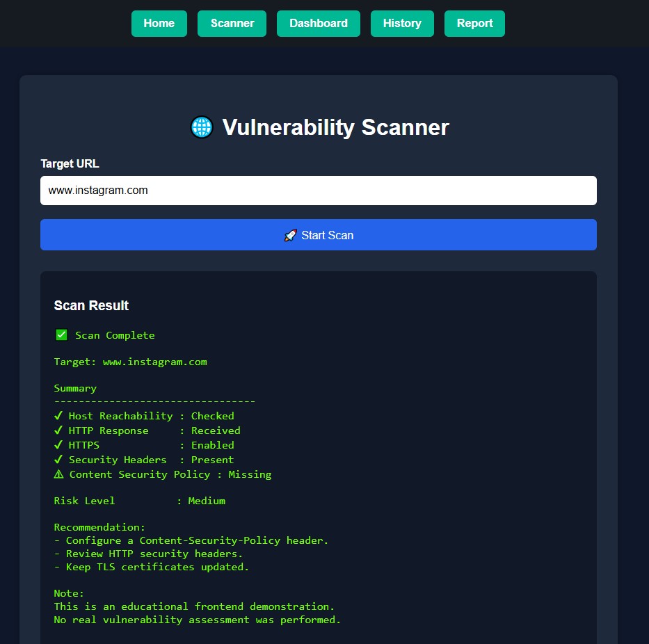The image size is (649, 644).
Task: Focus the Target URL input field
Action: tap(319, 191)
